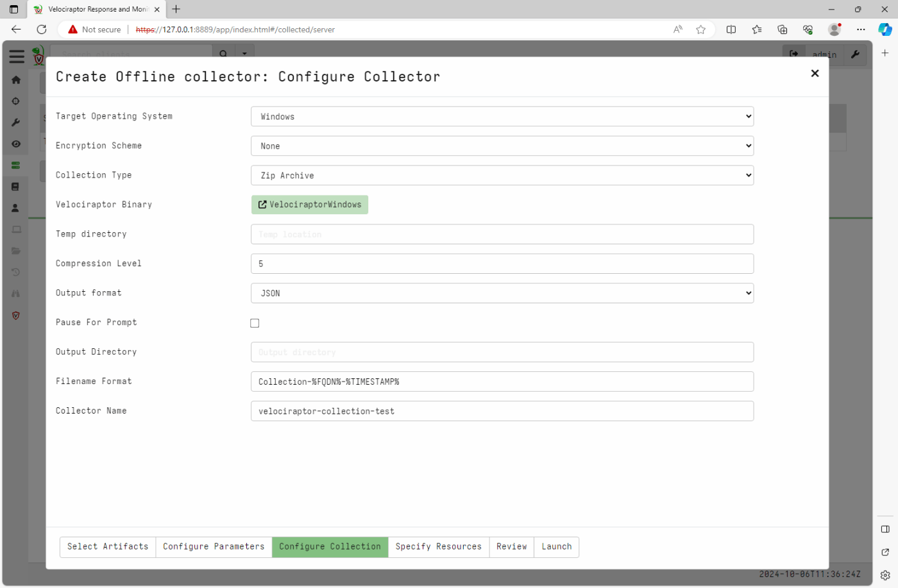Click the binoculars Client Events sidebar icon
Image resolution: width=898 pixels, height=588 pixels.
[x=16, y=294]
